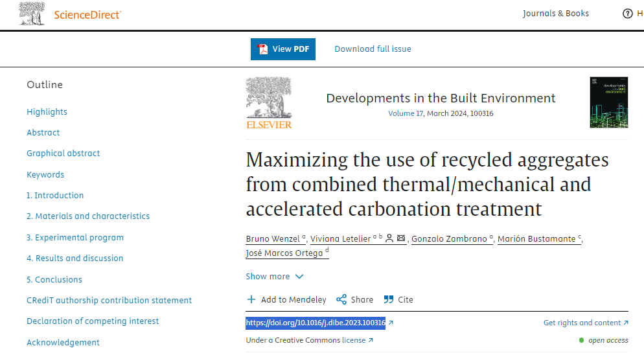
Task: Click the ScienceDirect tree logo
Action: click(x=33, y=14)
